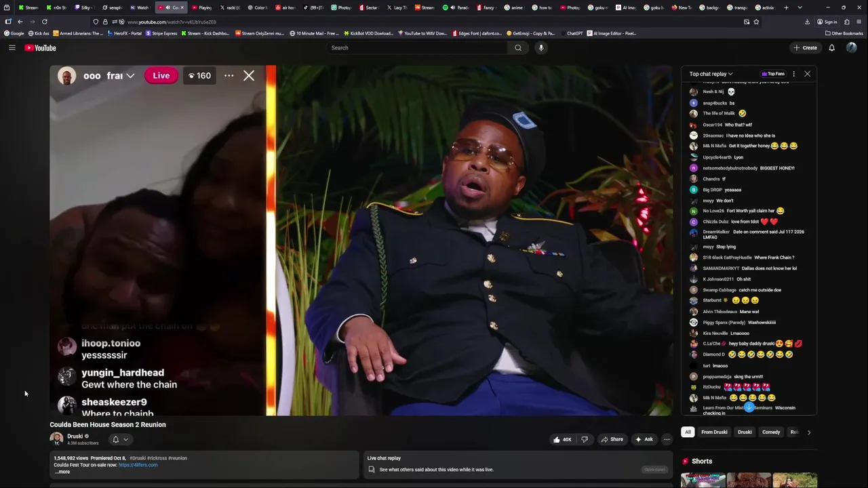The height and width of the screenshot is (488, 868).
Task: Mute audio on the active tab
Action: [x=167, y=7]
